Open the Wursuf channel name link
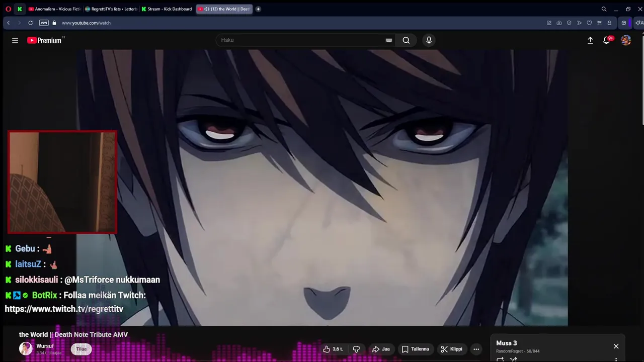 click(45, 346)
